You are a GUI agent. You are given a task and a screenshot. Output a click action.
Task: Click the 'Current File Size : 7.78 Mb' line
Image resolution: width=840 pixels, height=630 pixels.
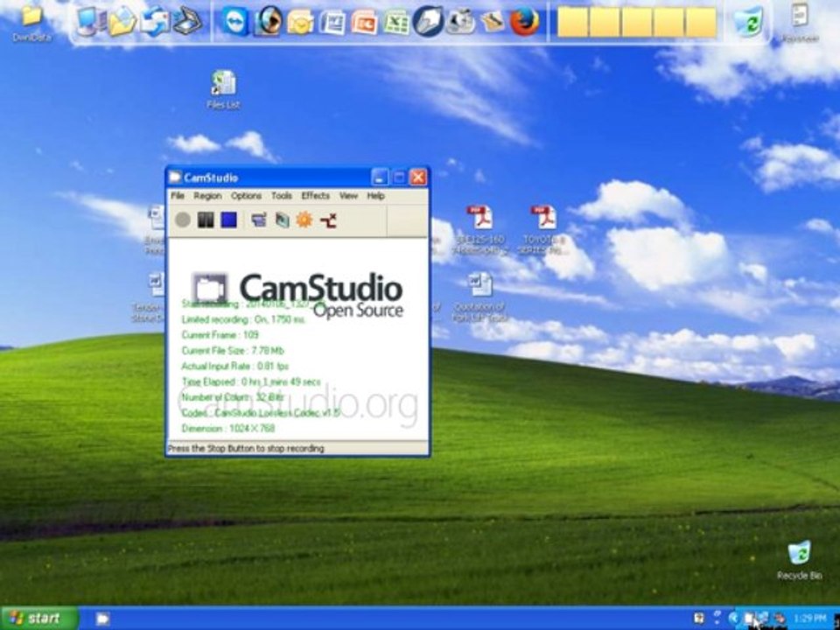[x=233, y=350]
